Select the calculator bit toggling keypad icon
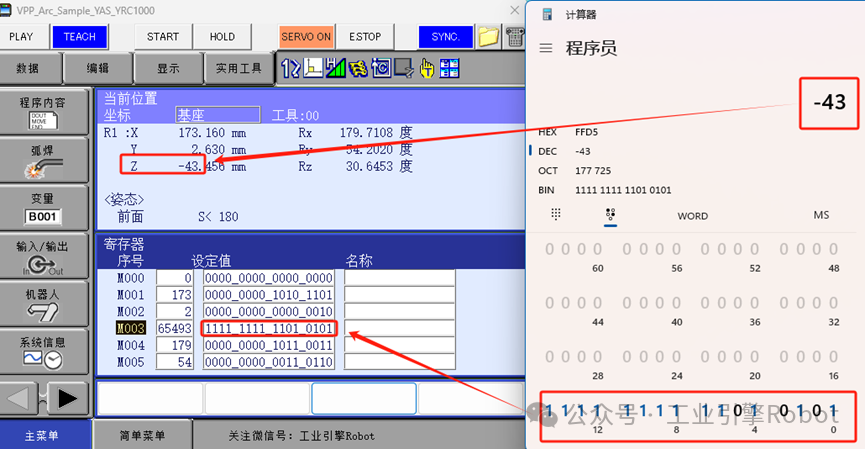 pyautogui.click(x=610, y=214)
